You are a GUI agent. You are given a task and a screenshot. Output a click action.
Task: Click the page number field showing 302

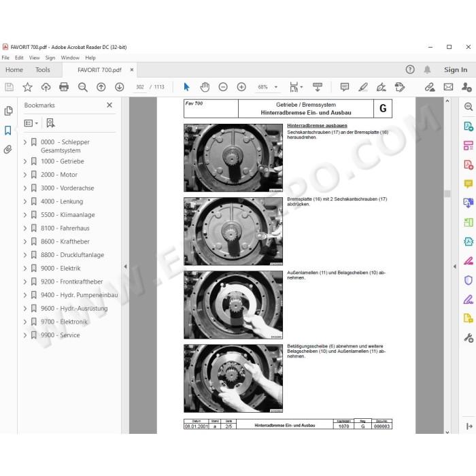click(140, 87)
